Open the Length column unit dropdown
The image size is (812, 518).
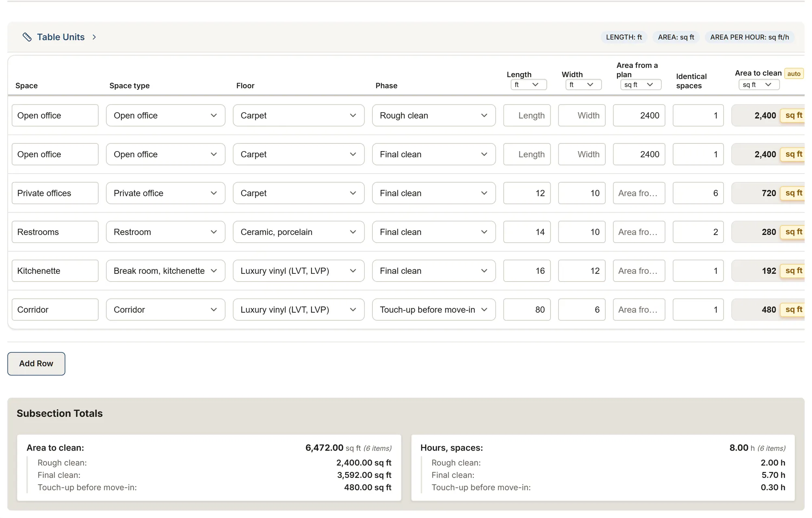click(529, 85)
